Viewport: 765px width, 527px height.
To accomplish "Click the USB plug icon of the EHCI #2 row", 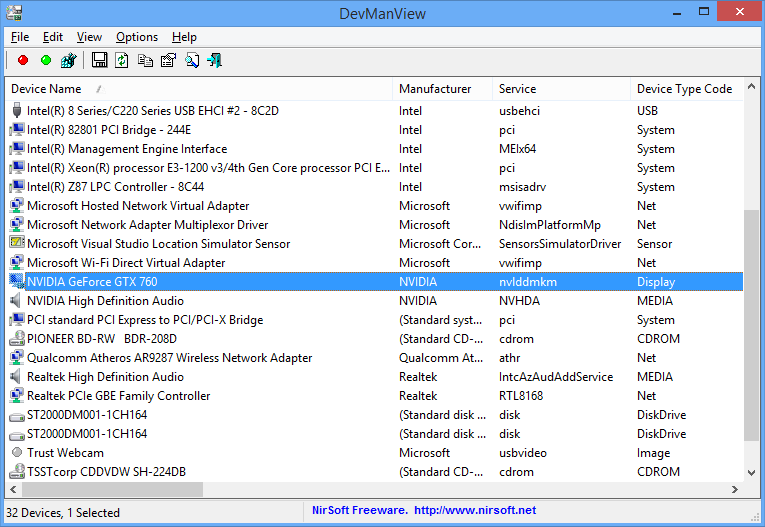I will 17,111.
